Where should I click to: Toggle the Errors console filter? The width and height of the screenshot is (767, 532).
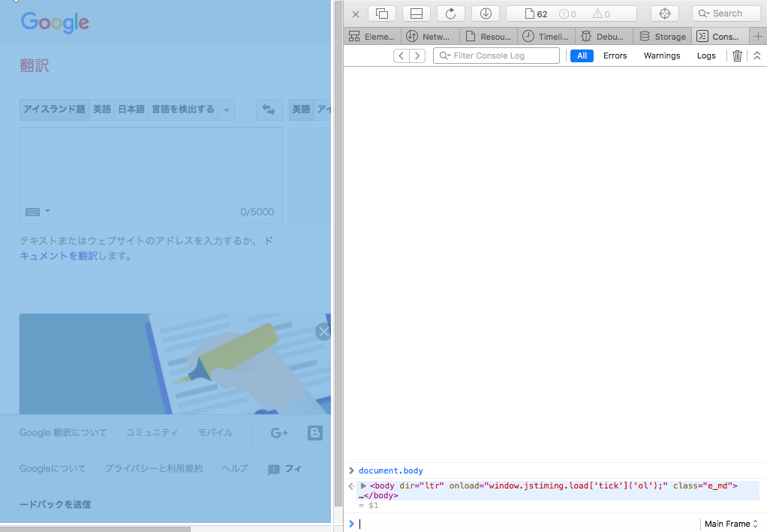(615, 56)
